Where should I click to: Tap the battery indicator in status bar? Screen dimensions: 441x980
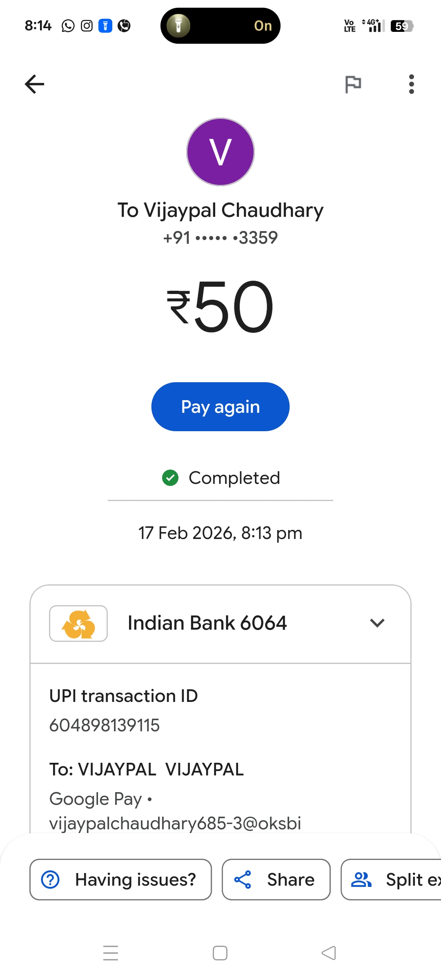402,26
